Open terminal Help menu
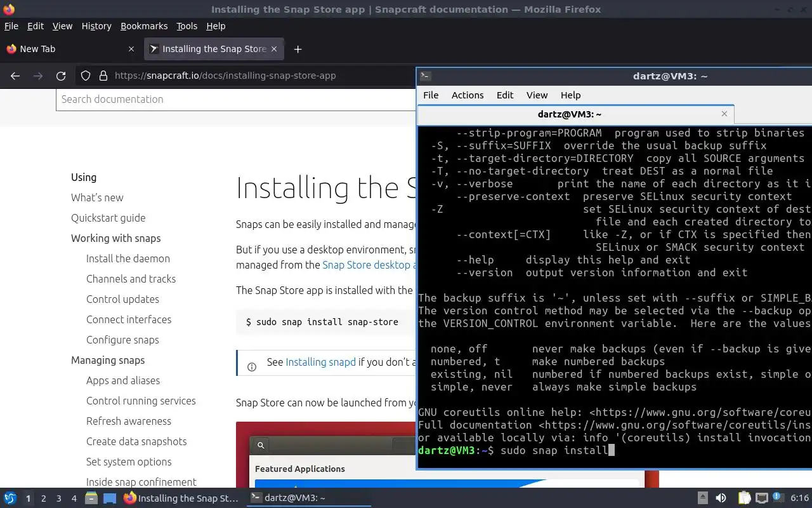 pos(570,95)
